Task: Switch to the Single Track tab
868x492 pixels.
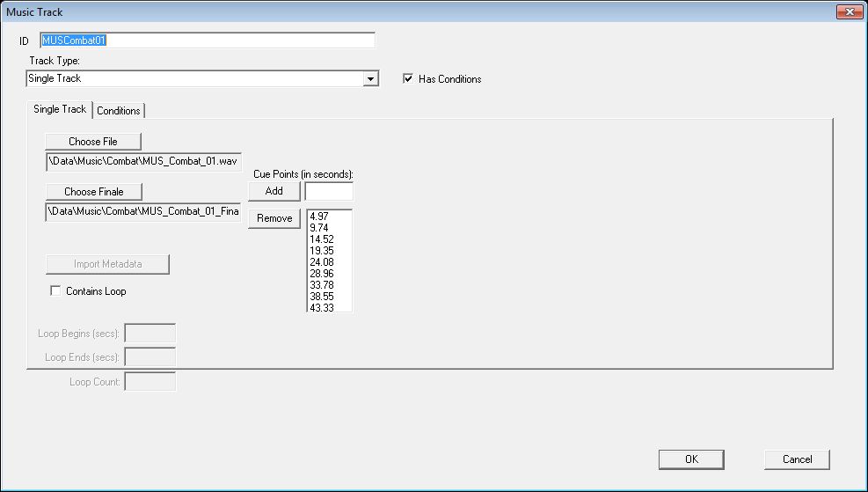Action: [x=59, y=109]
